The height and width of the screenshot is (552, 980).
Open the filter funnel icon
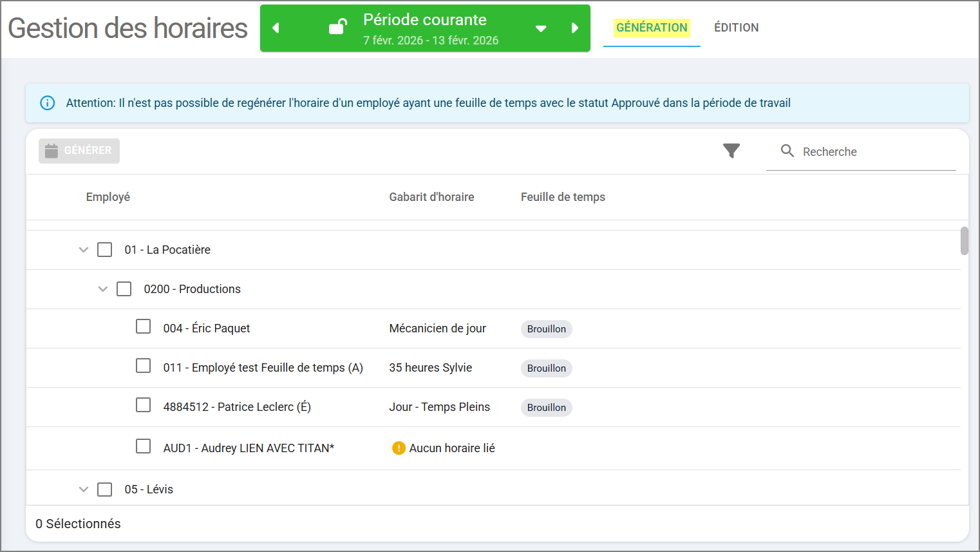coord(731,151)
